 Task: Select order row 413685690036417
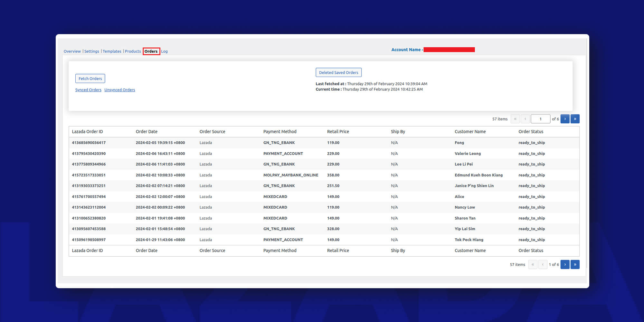click(x=89, y=143)
